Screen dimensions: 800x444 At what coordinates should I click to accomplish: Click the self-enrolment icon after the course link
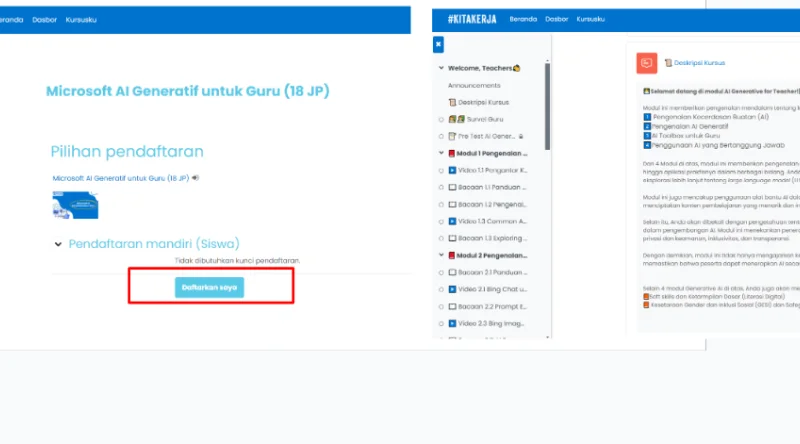[x=195, y=178]
